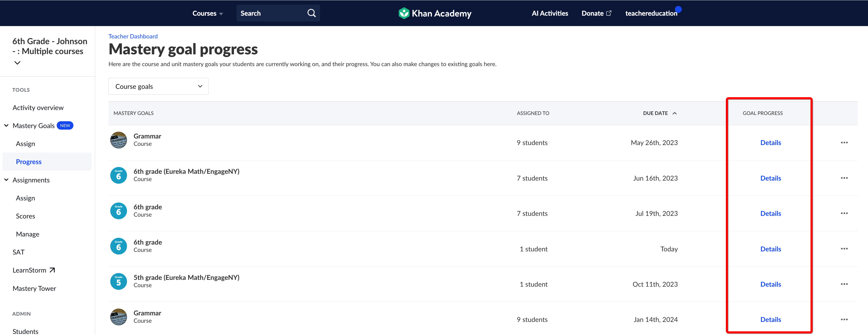Screen dimensions: 868x335
Task: Click Grade 5 icon for Eureka Math course
Action: 119,281
